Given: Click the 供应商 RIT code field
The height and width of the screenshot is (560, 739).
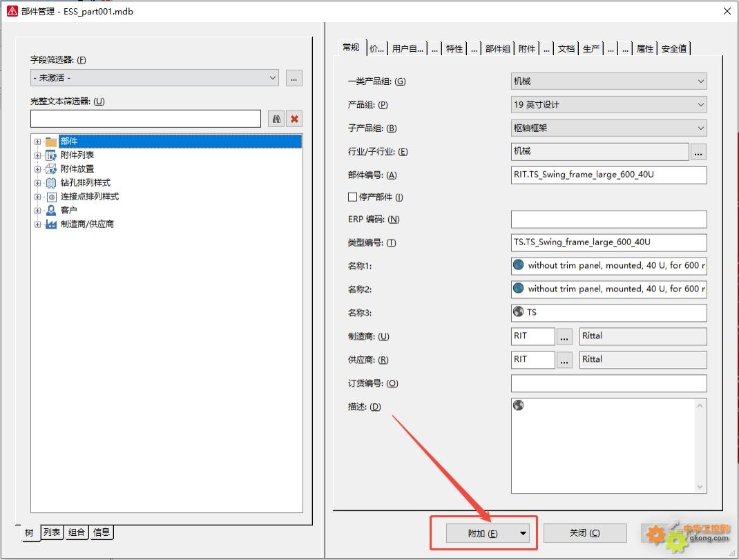Looking at the screenshot, I should 533,360.
